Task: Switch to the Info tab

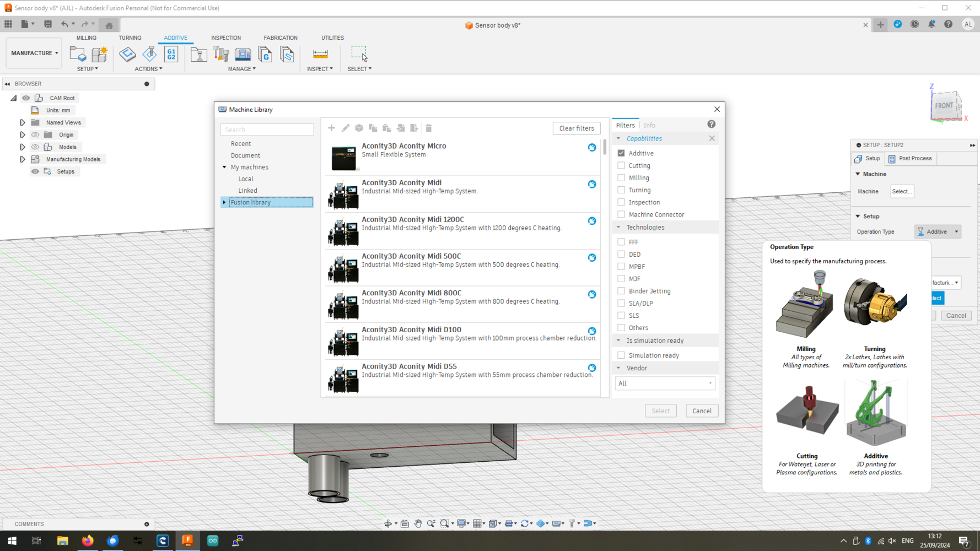Action: tap(649, 125)
